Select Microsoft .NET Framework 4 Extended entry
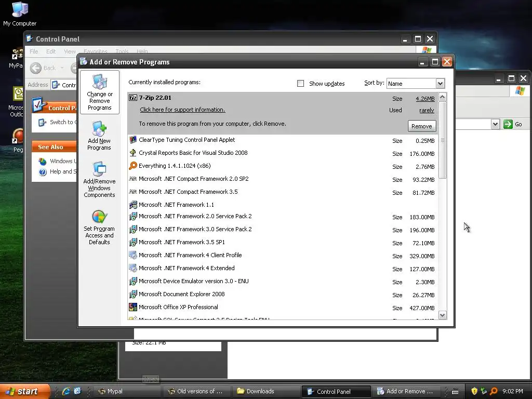Image resolution: width=532 pixels, height=399 pixels. click(283, 269)
